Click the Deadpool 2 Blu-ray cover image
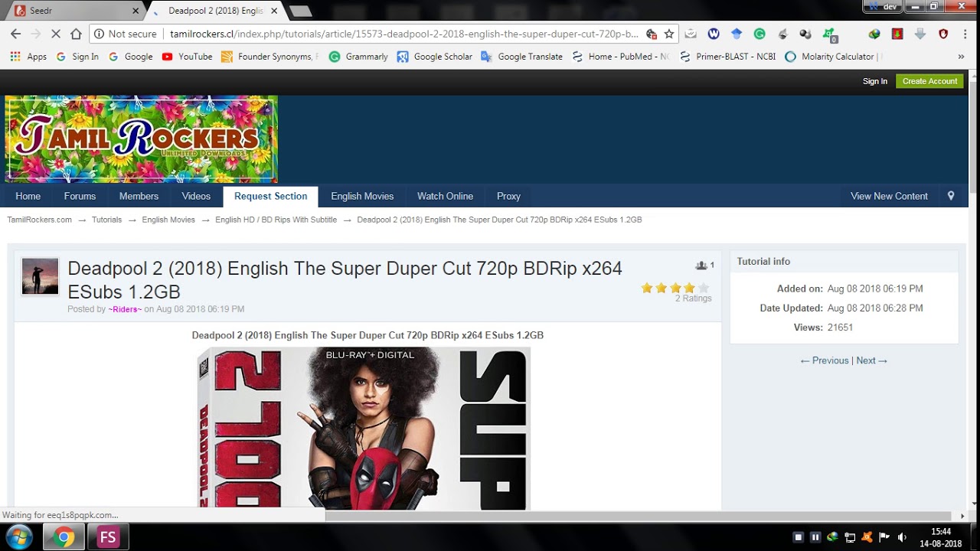 click(x=364, y=429)
